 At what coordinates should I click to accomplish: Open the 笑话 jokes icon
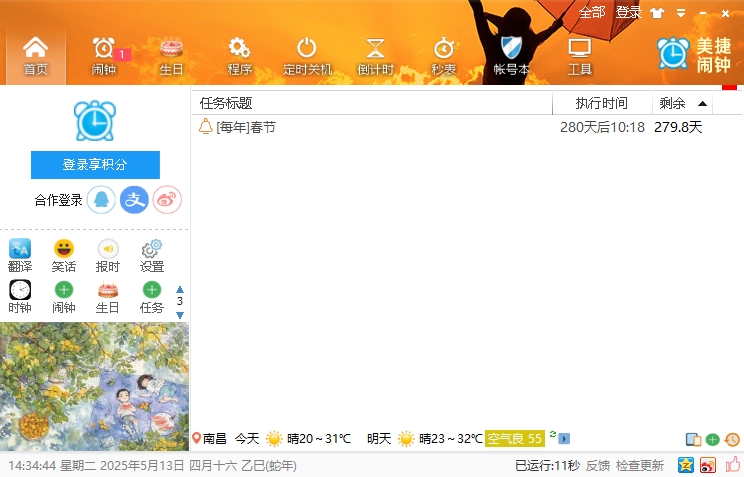(x=64, y=255)
